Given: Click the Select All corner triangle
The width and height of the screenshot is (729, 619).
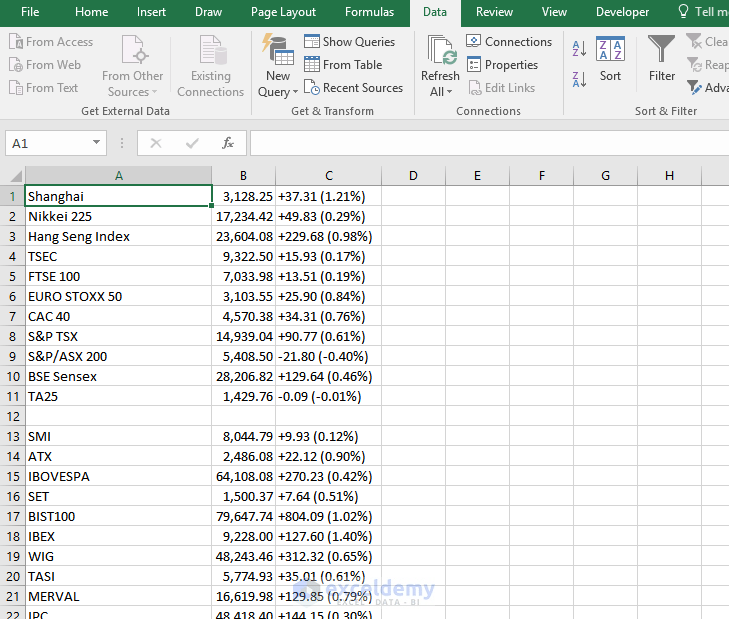Looking at the screenshot, I should click(x=16, y=176).
